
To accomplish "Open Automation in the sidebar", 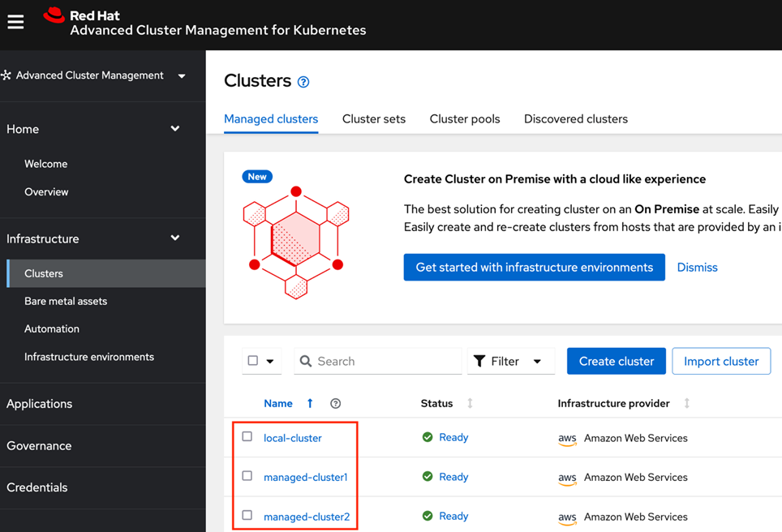I will (x=52, y=329).
